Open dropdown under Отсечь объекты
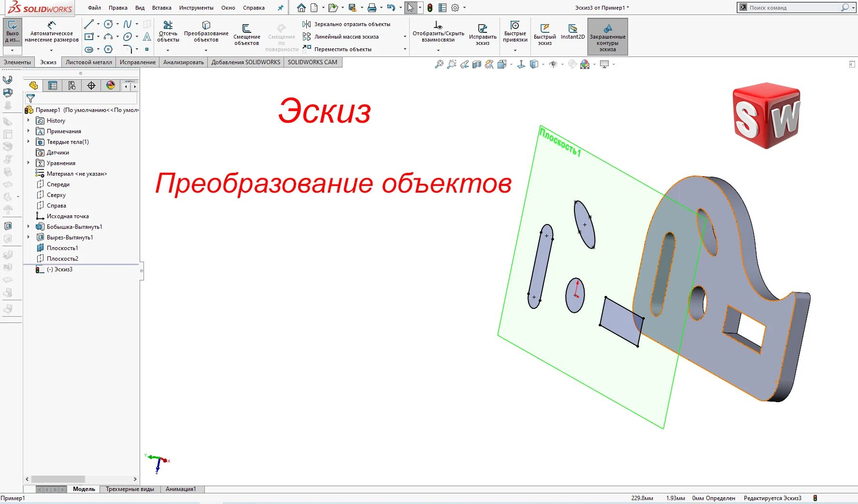This screenshot has height=504, width=858. (x=168, y=50)
